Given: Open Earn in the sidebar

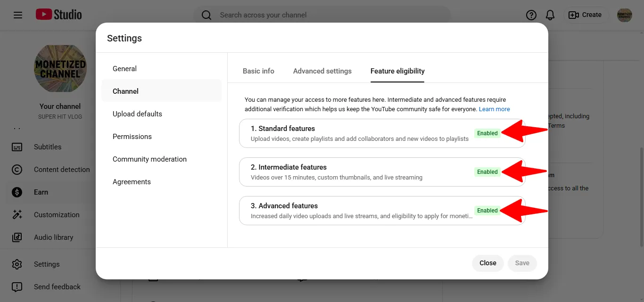Looking at the screenshot, I should (x=41, y=192).
